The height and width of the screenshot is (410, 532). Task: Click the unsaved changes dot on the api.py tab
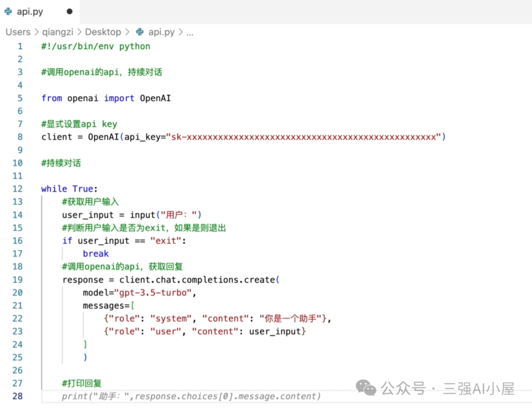(x=69, y=11)
